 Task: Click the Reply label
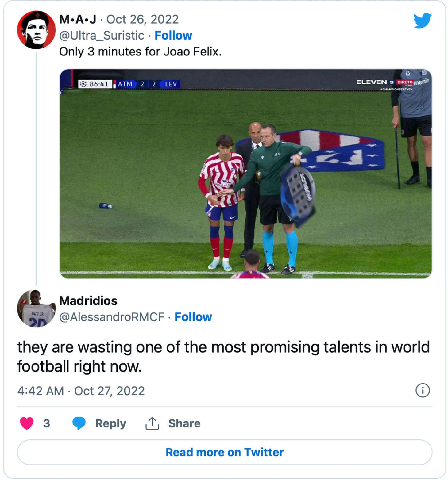click(110, 423)
